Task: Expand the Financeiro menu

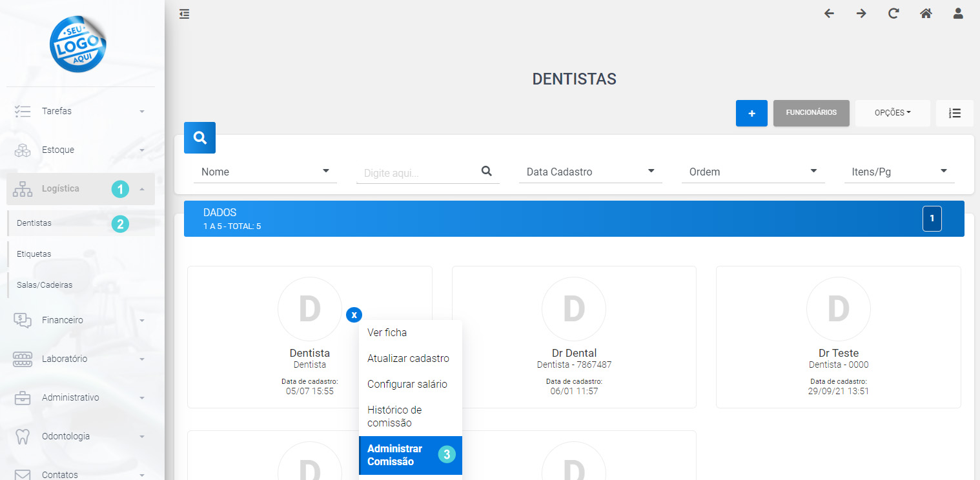Action: [x=81, y=320]
